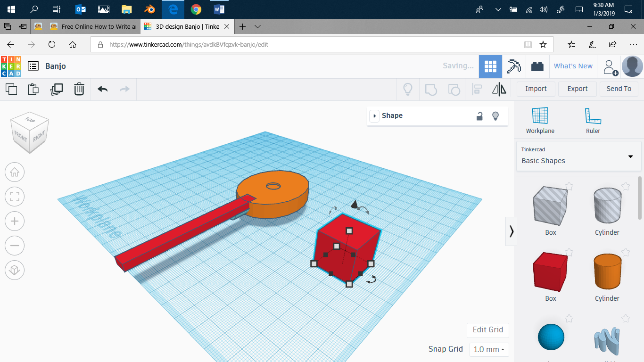The image size is (644, 362).
Task: Favorite the hole Box with its star
Action: 569,186
